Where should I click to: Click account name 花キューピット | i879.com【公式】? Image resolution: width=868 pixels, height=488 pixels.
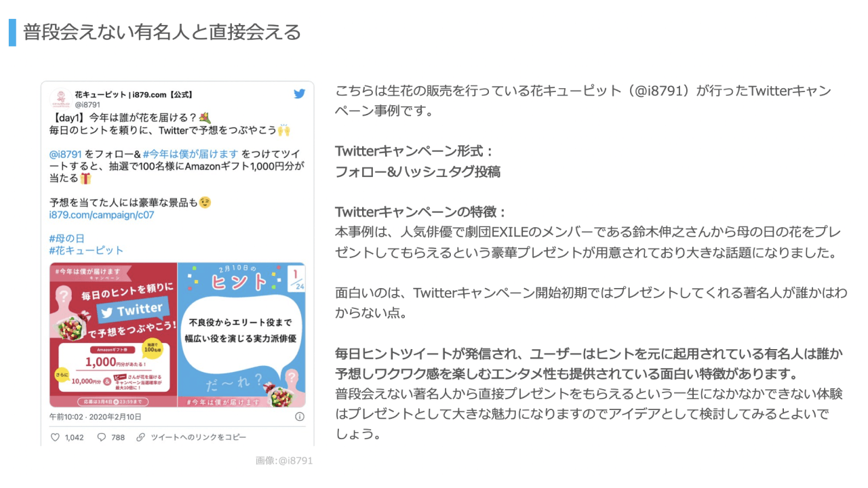point(136,94)
